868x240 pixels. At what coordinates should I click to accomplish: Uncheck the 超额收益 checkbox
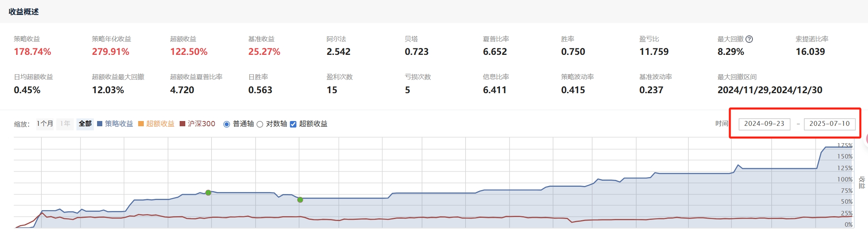(x=293, y=124)
